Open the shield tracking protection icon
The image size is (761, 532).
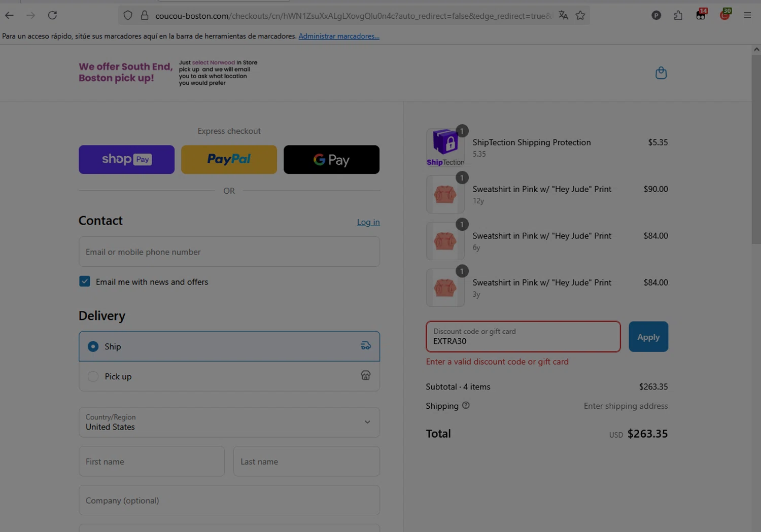point(128,16)
